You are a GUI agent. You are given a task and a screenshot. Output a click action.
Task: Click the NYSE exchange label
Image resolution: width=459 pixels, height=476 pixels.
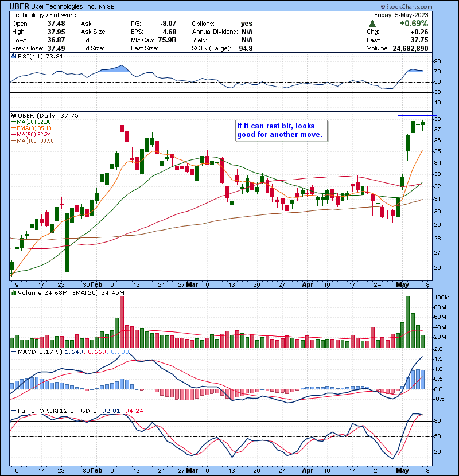[x=106, y=7]
